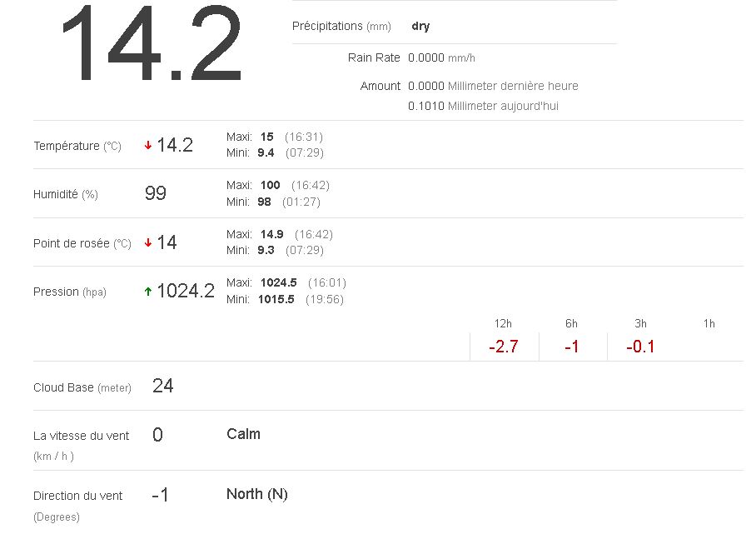
Task: Select the 12h pressure change value -2.7
Action: [x=504, y=347]
